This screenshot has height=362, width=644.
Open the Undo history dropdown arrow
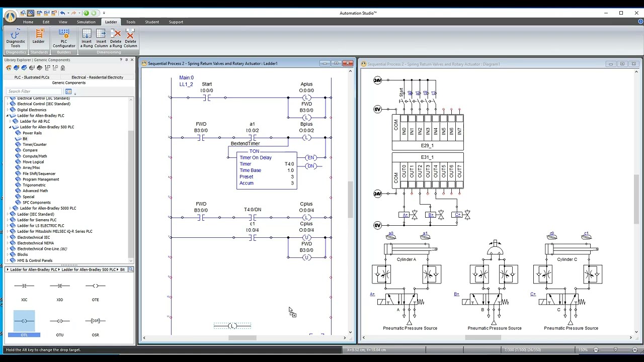pyautogui.click(x=68, y=13)
